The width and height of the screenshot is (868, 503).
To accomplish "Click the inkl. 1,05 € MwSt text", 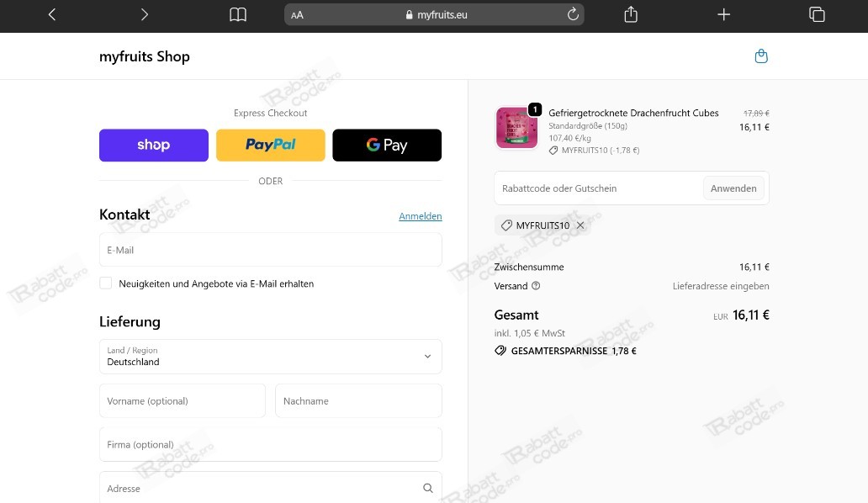I will tap(530, 333).
